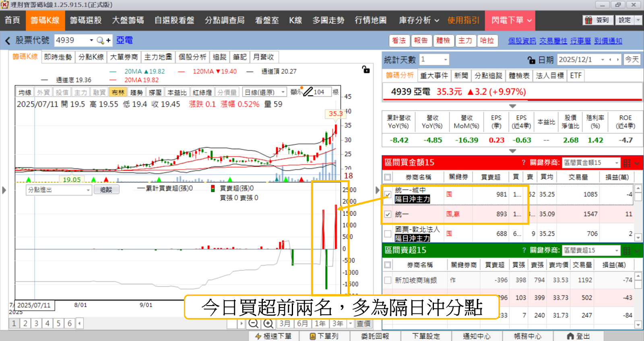
Task: Toggle the lock icon beside 日期
Action: click(531, 60)
